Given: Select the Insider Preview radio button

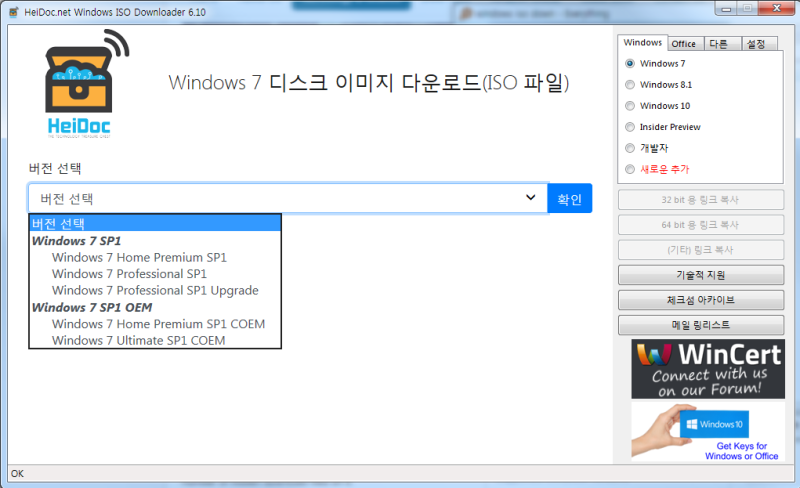Looking at the screenshot, I should (x=630, y=127).
